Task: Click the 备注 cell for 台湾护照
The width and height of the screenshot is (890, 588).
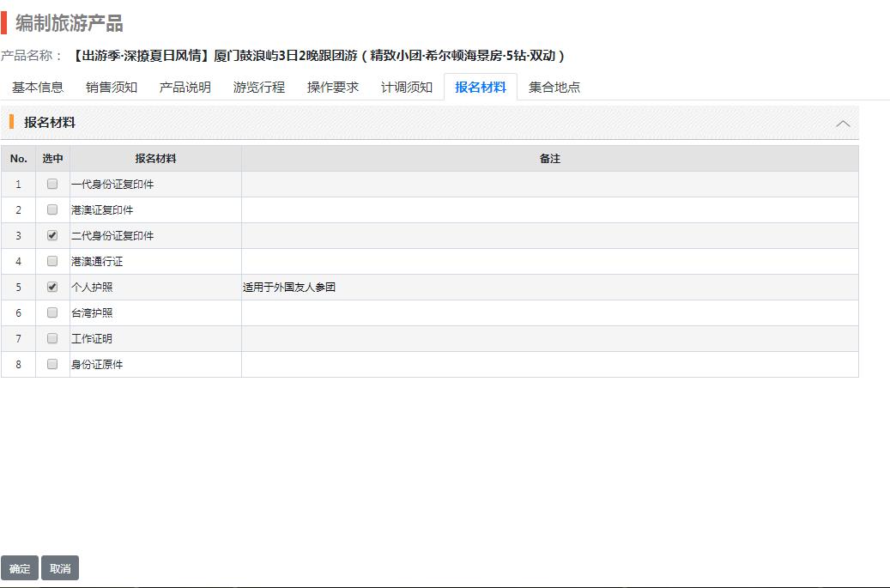Action: point(549,312)
